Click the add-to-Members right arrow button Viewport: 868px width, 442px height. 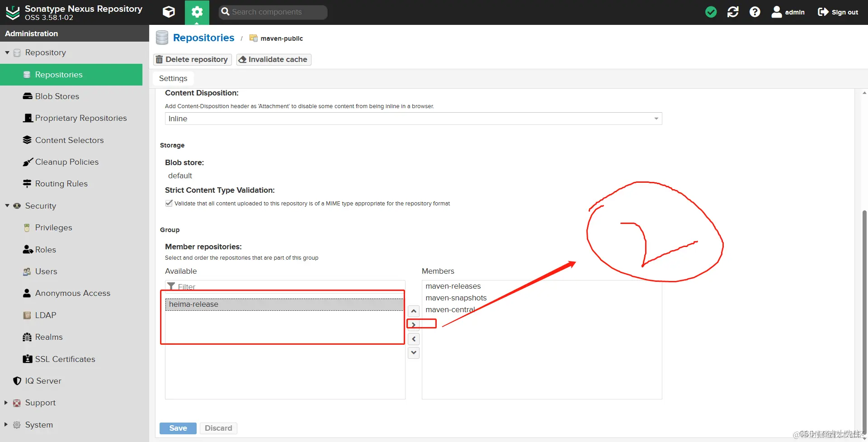click(414, 325)
